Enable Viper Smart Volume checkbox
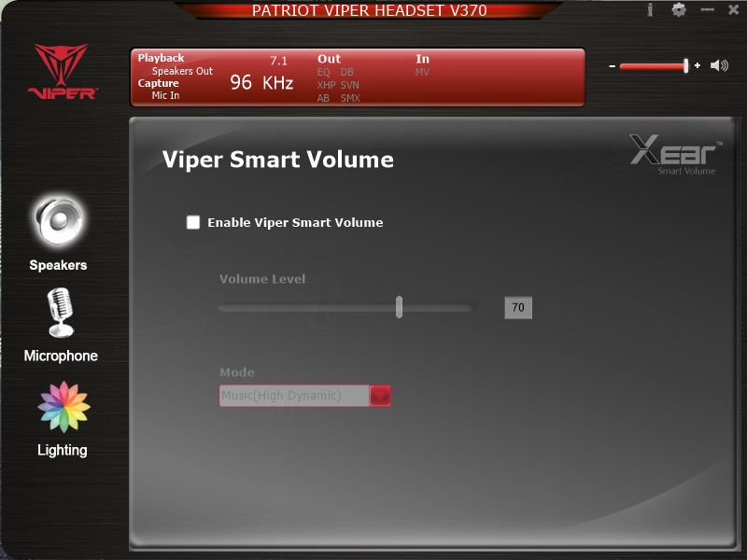 (x=193, y=222)
